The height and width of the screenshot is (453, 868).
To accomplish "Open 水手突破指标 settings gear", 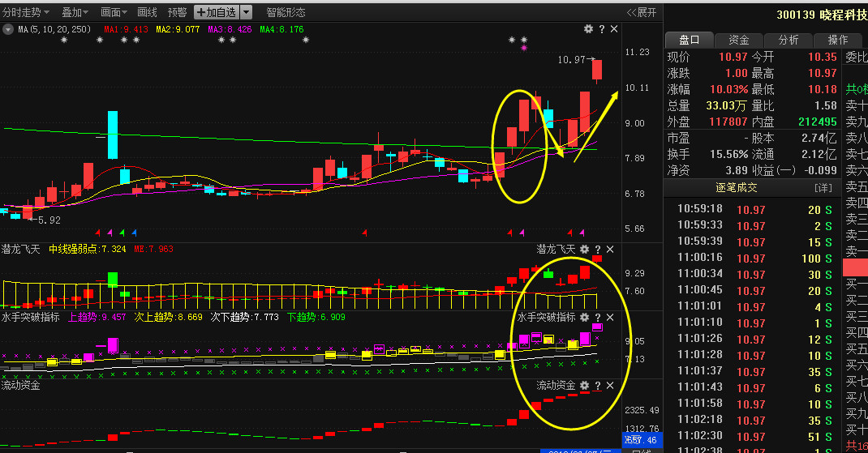I will tap(584, 317).
